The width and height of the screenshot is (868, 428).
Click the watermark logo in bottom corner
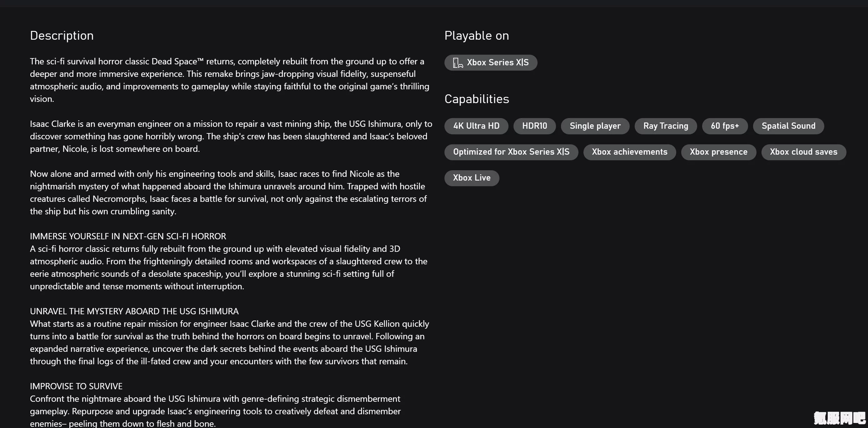coord(840,418)
